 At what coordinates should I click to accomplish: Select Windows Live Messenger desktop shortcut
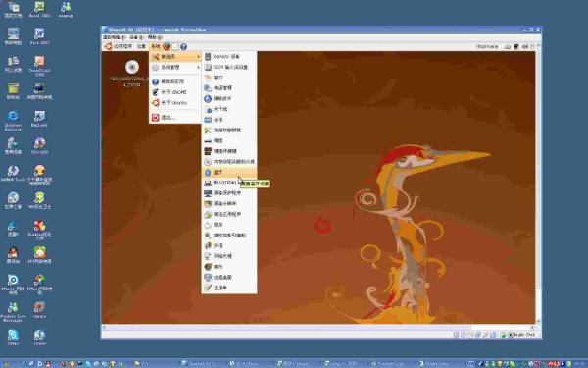point(13,312)
